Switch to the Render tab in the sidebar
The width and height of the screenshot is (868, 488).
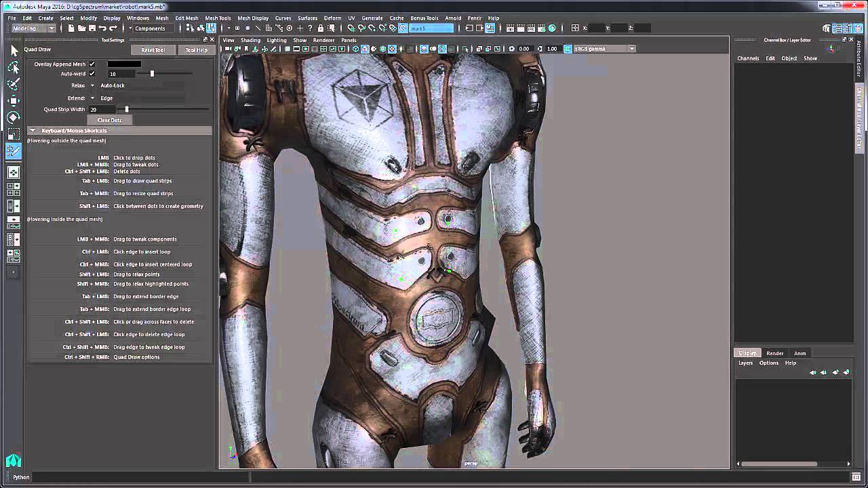click(x=774, y=353)
